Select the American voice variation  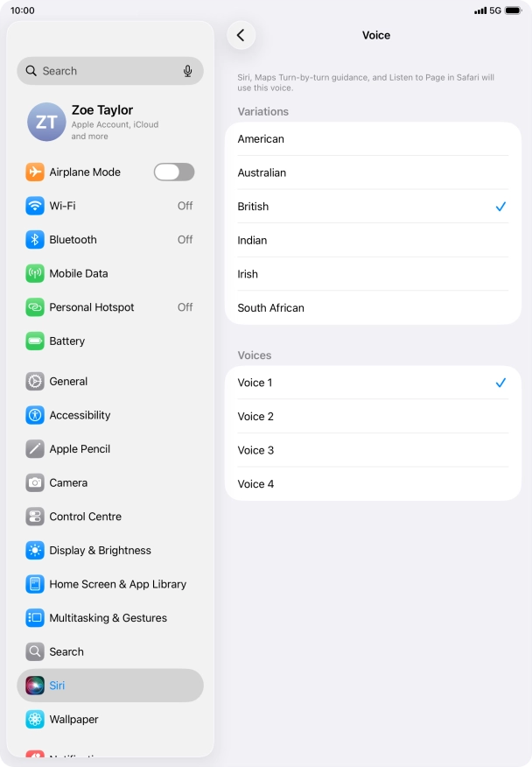[x=373, y=139]
